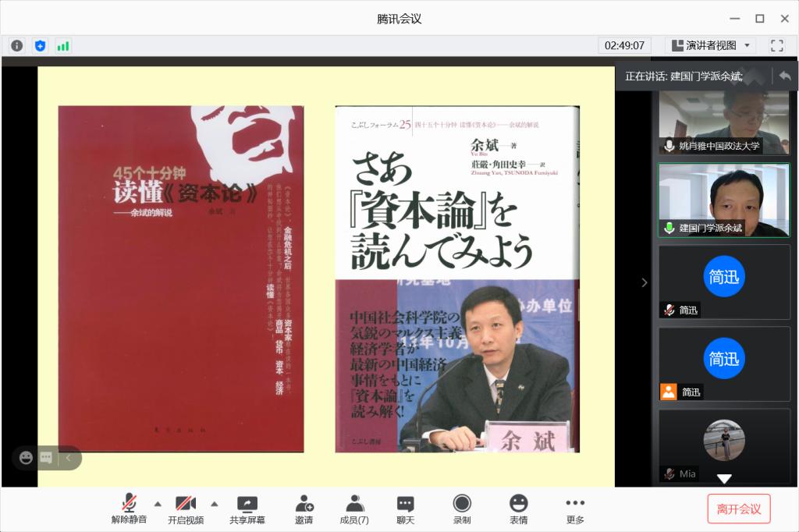The width and height of the screenshot is (799, 532).
Task: Click the 离开会议 leave button
Action: click(738, 509)
